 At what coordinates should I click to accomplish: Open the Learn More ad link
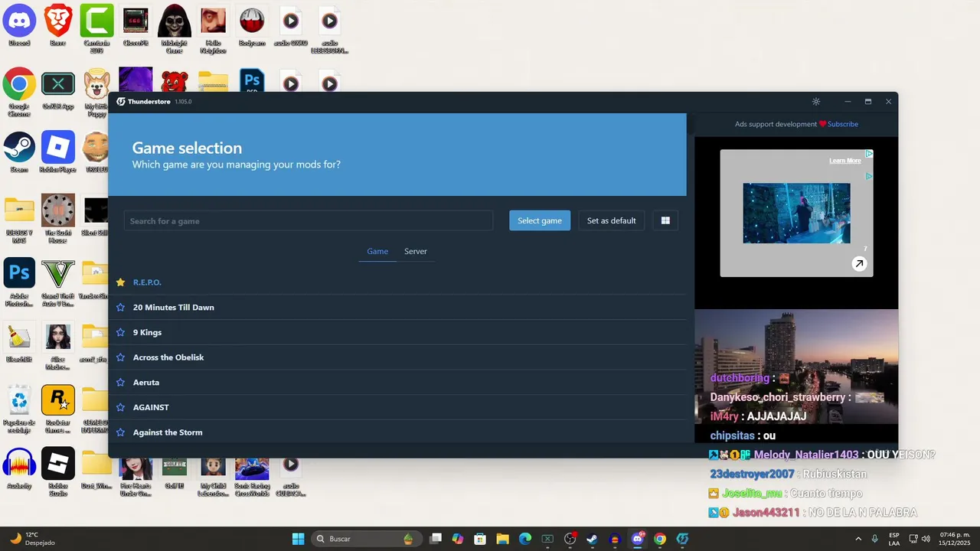[x=844, y=161]
